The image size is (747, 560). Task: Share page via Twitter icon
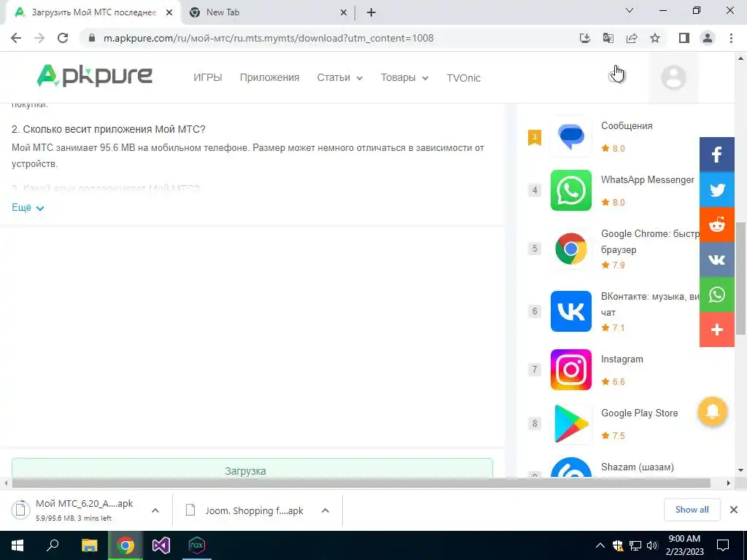717,190
